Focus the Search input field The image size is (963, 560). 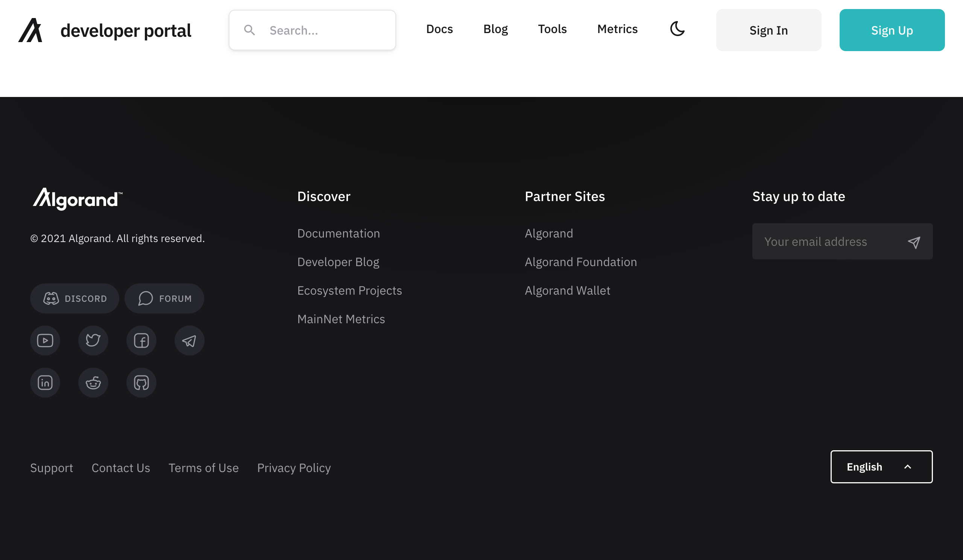312,30
